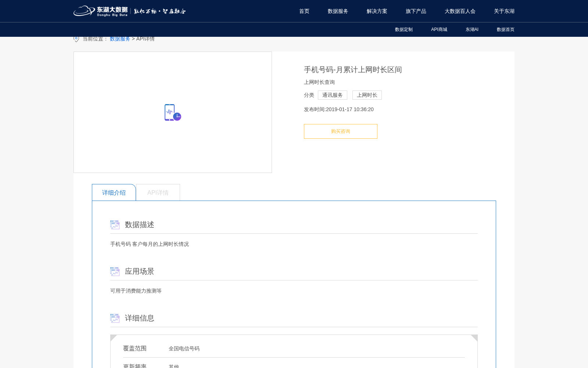This screenshot has width=588, height=368.
Task: Click the 数化万物·智在融合 slogan
Action: (x=160, y=11)
